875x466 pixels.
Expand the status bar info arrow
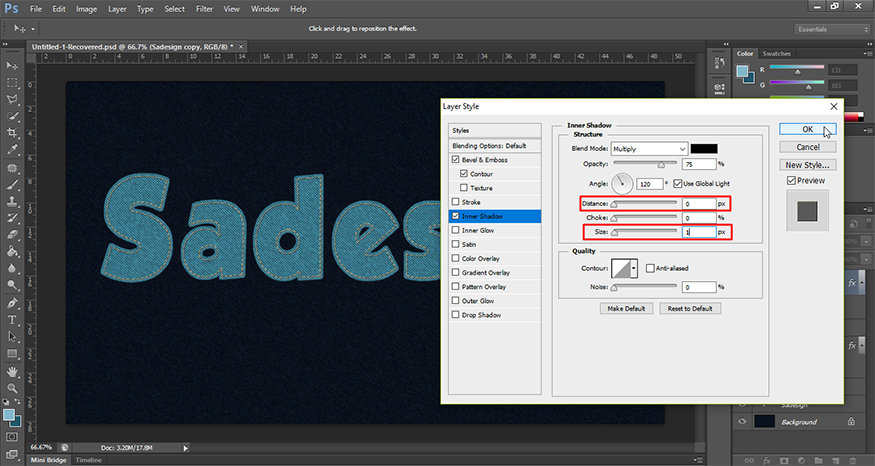pyautogui.click(x=186, y=448)
